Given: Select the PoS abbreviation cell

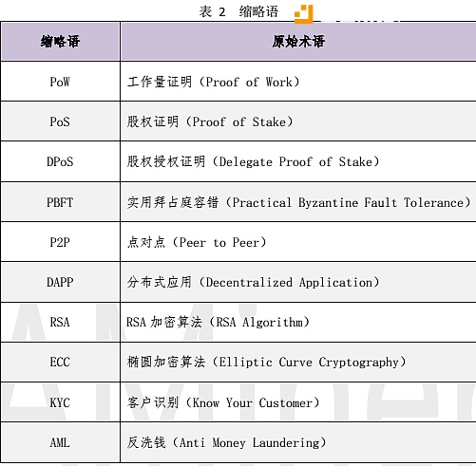Looking at the screenshot, I should (60, 121).
